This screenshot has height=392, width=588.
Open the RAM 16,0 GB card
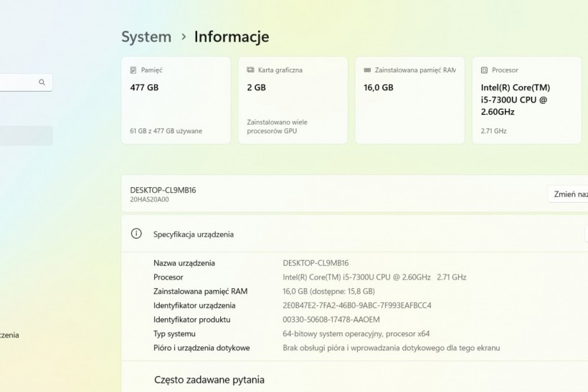click(x=409, y=100)
